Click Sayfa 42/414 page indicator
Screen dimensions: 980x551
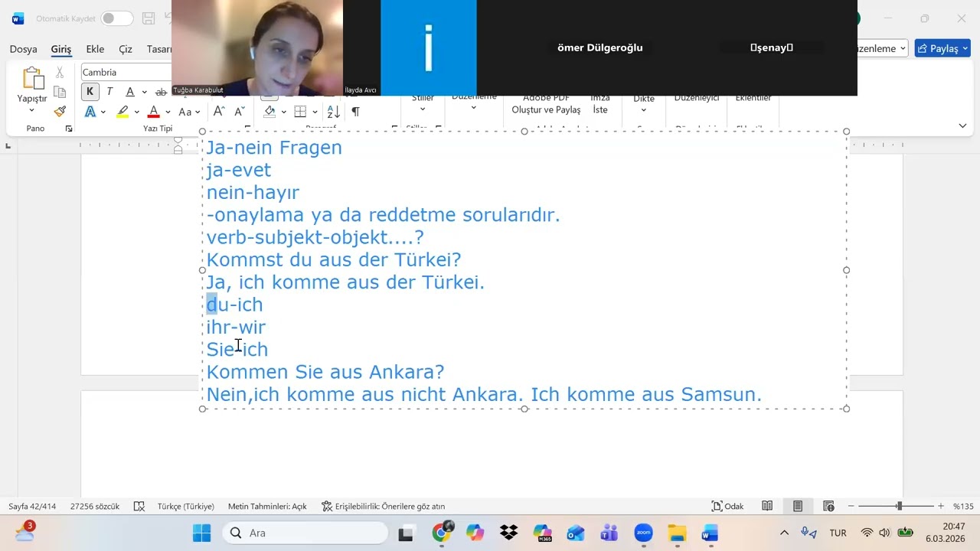pos(32,506)
